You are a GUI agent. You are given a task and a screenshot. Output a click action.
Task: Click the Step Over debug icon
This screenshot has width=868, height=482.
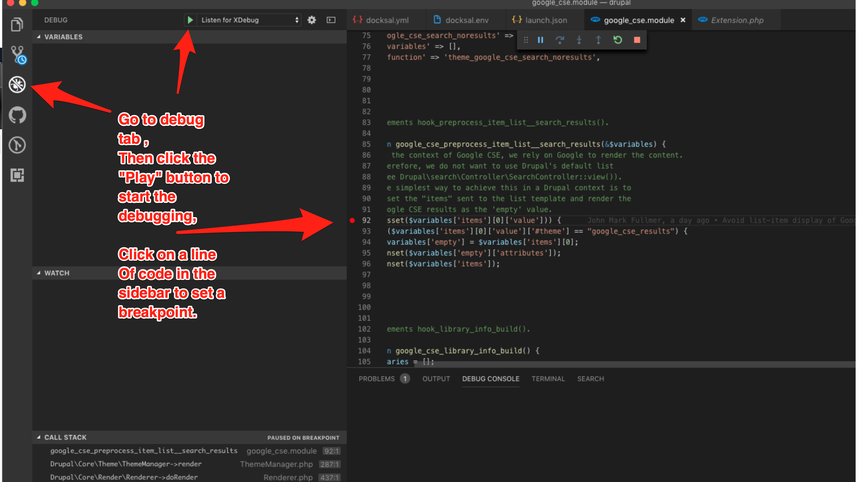(560, 40)
